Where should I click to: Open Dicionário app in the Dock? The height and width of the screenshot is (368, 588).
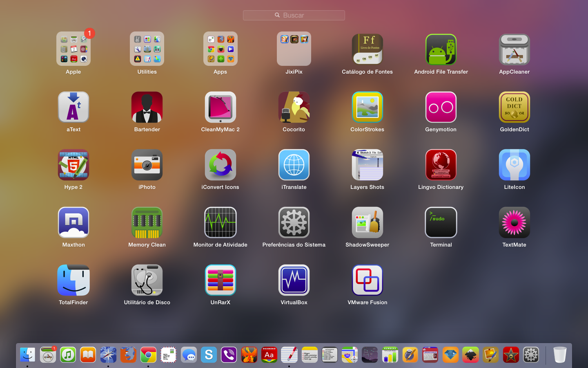coord(269,355)
